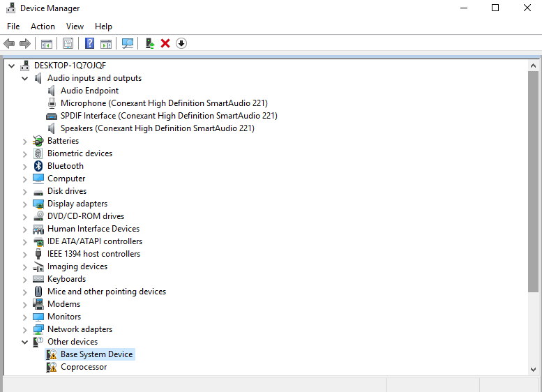The image size is (542, 392).
Task: Expand the Display adapters node
Action: (25, 204)
